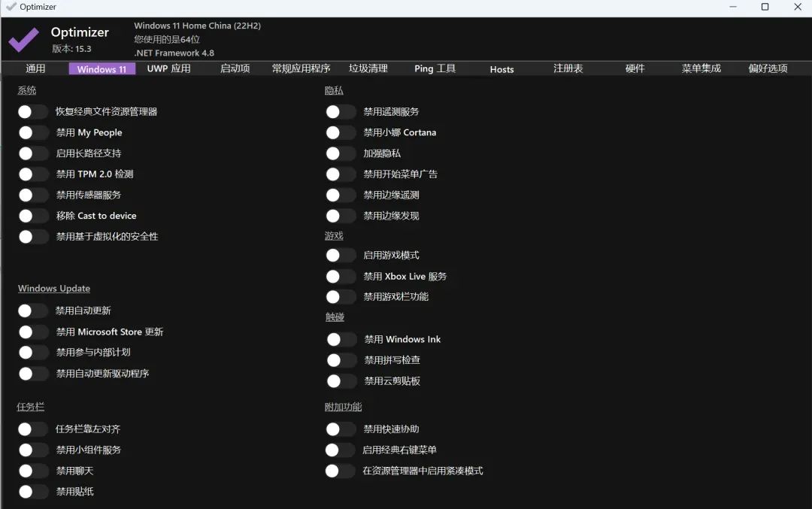
Task: Click the 您使用的是64位 text
Action: point(167,39)
